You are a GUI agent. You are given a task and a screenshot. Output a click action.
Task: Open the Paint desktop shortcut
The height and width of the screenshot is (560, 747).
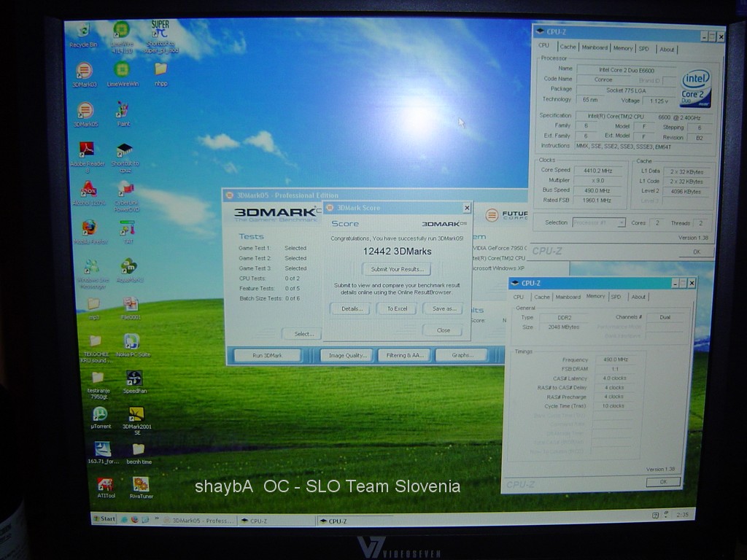(x=123, y=114)
